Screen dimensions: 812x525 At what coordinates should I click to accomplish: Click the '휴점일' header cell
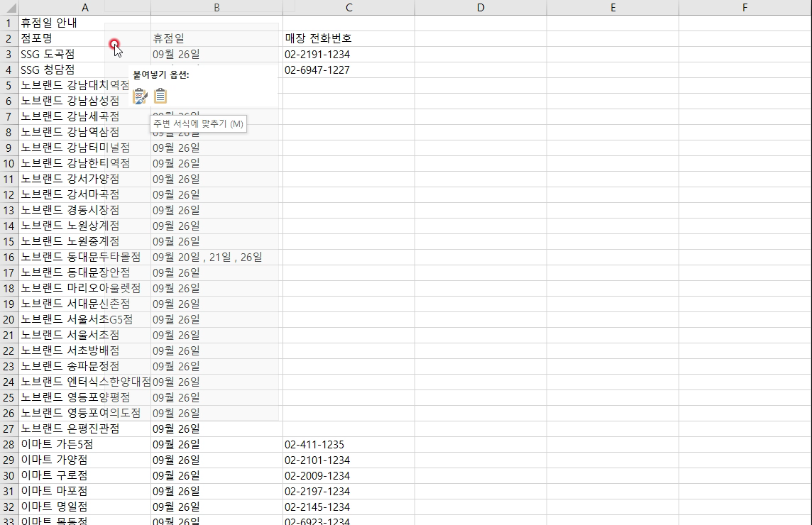216,39
